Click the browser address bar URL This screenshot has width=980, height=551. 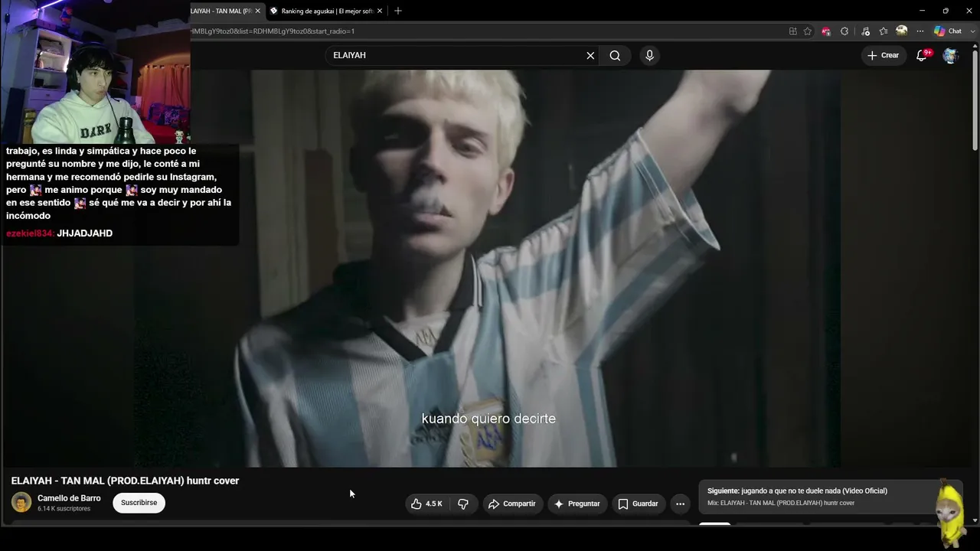click(x=273, y=31)
